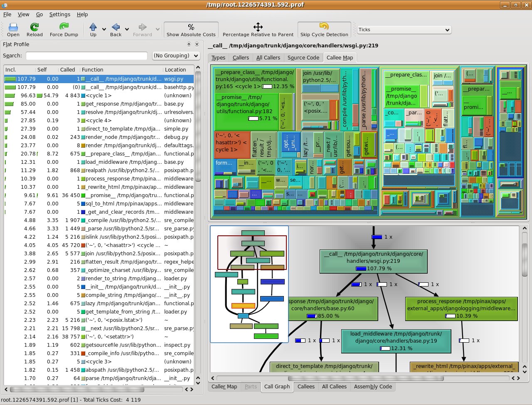Switch to the Source Code tab
The image size is (532, 405).
[303, 58]
